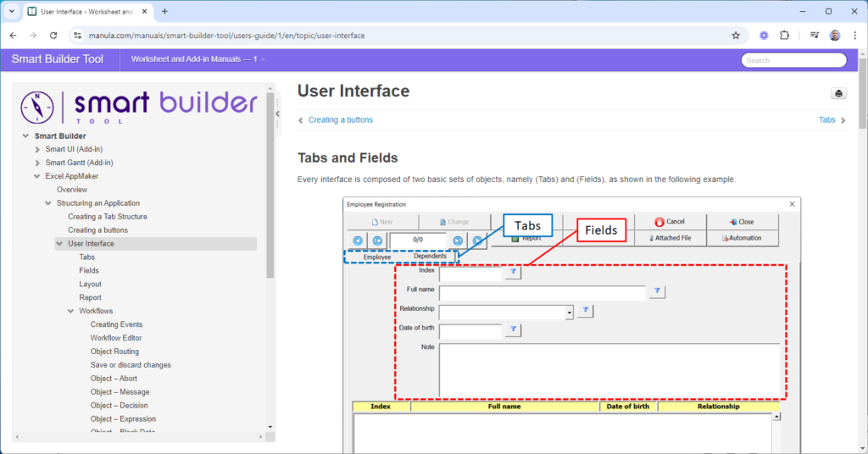Viewport: 868px width, 454px height.
Task: Collapse the Excel AppMaker node
Action: pyautogui.click(x=37, y=176)
